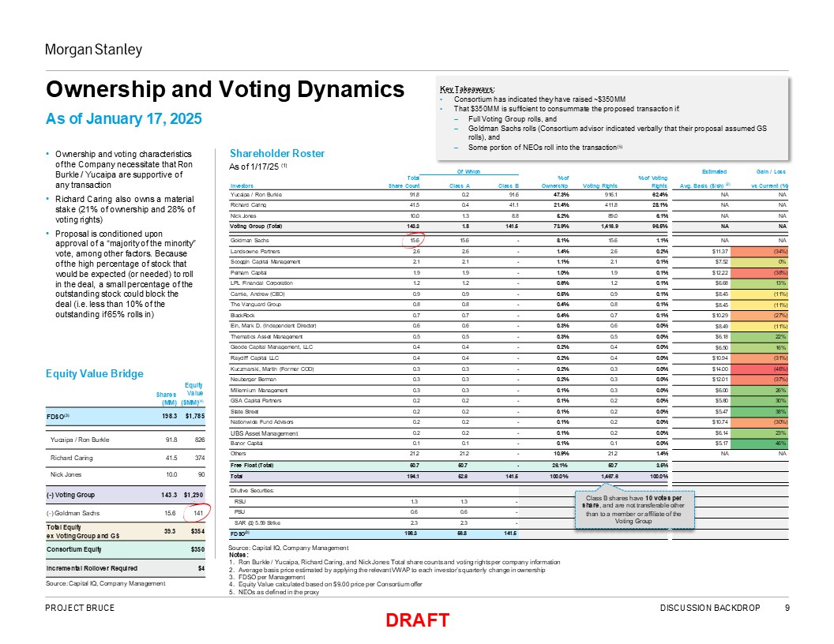Click the Morgan Stanley logo text
Image resolution: width=834 pixels, height=644 pixels.
[94, 50]
